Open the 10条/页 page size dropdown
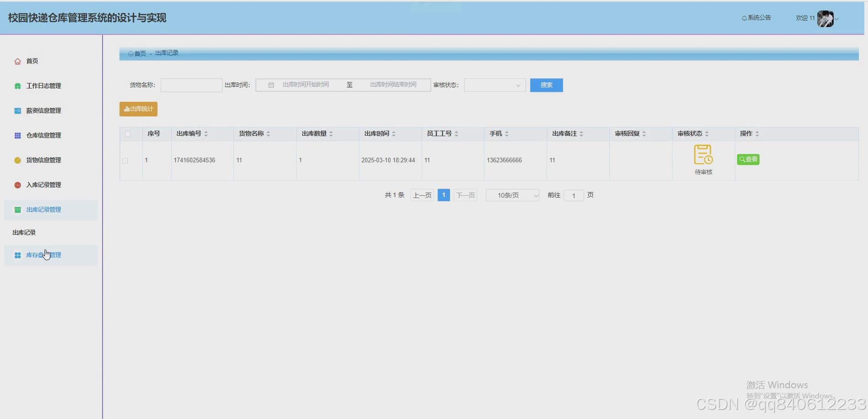The image size is (868, 419). click(x=512, y=195)
